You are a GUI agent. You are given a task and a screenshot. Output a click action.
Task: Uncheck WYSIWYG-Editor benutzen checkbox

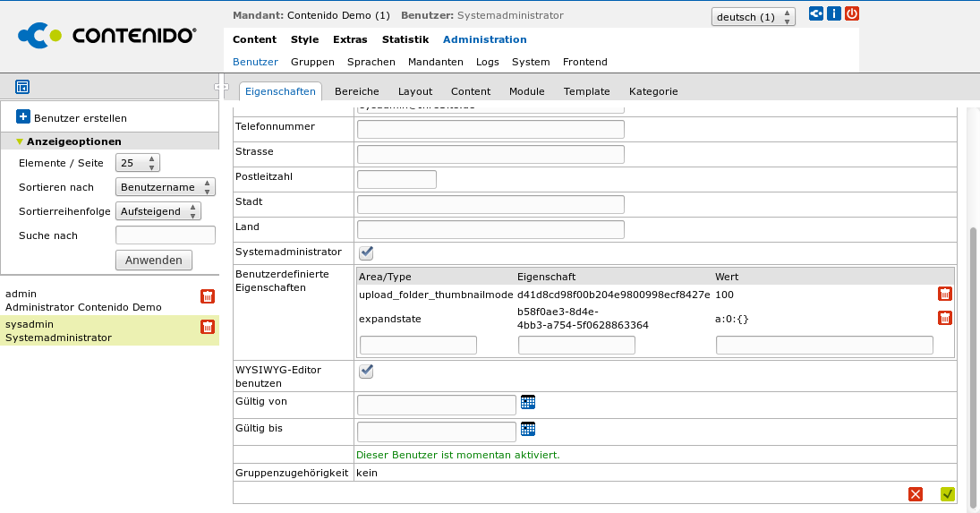[366, 371]
